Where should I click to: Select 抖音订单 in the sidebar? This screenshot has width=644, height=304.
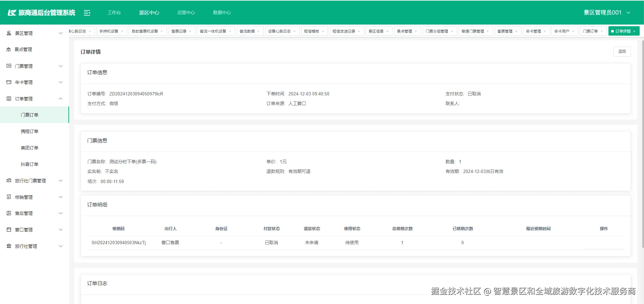(30, 164)
